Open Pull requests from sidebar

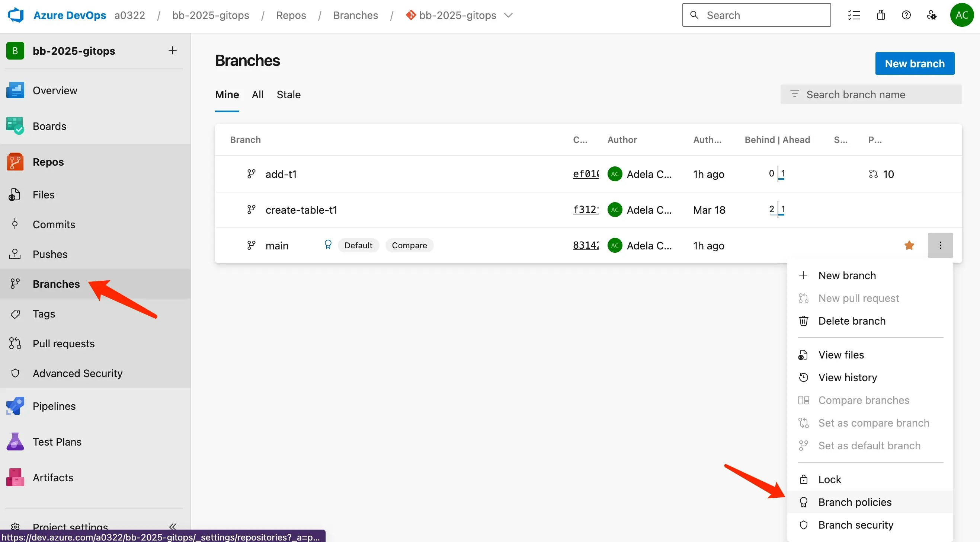(64, 343)
